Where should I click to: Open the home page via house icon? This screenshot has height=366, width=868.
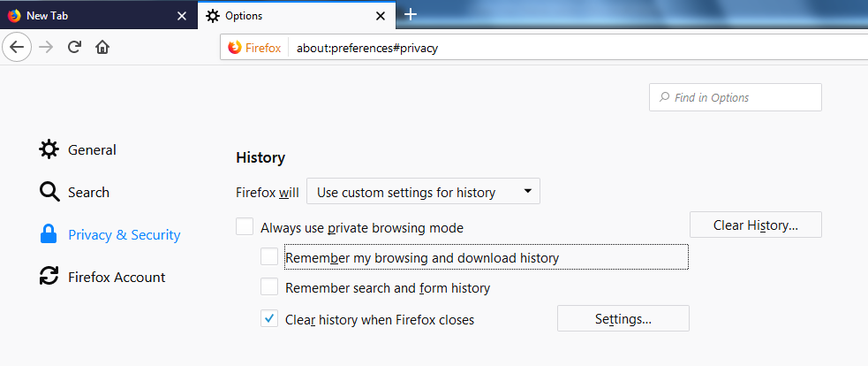[x=102, y=47]
